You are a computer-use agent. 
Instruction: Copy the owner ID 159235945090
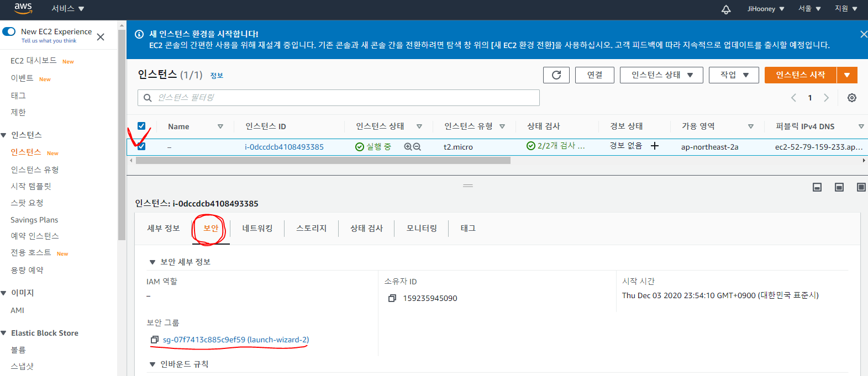392,298
